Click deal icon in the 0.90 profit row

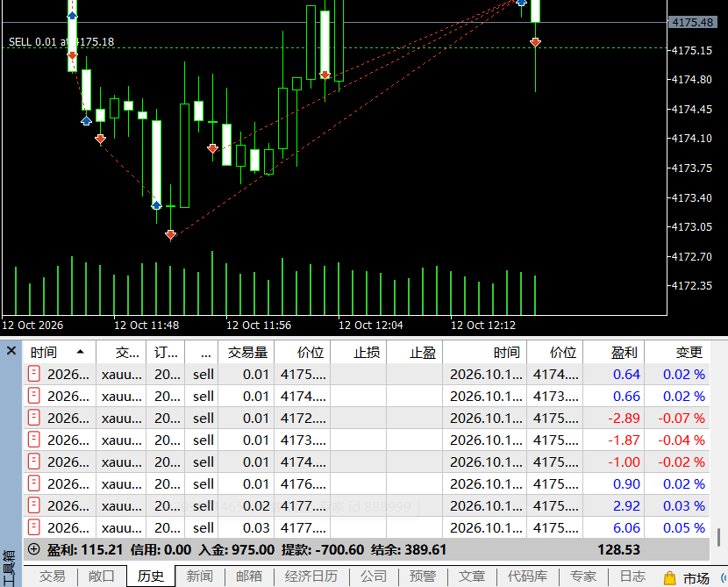(x=34, y=484)
